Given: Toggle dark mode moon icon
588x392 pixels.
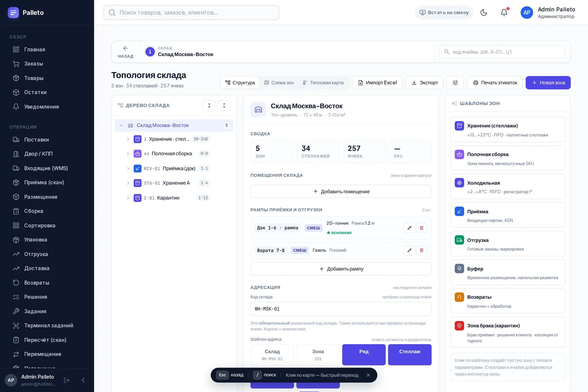Looking at the screenshot, I should (x=484, y=13).
